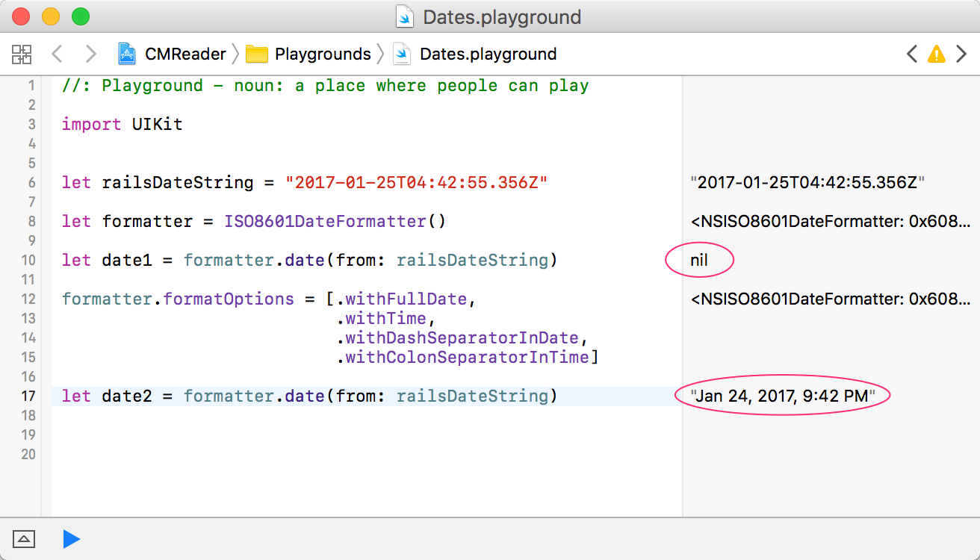Open Playgrounds folder breadcrumb
The image size is (980, 560).
coord(322,55)
